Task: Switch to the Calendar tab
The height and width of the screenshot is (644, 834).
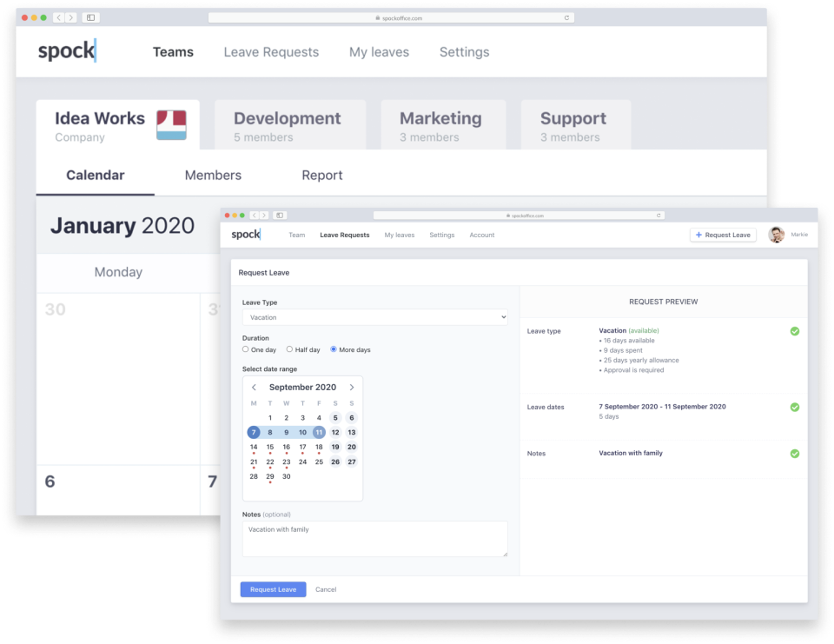Action: click(96, 175)
